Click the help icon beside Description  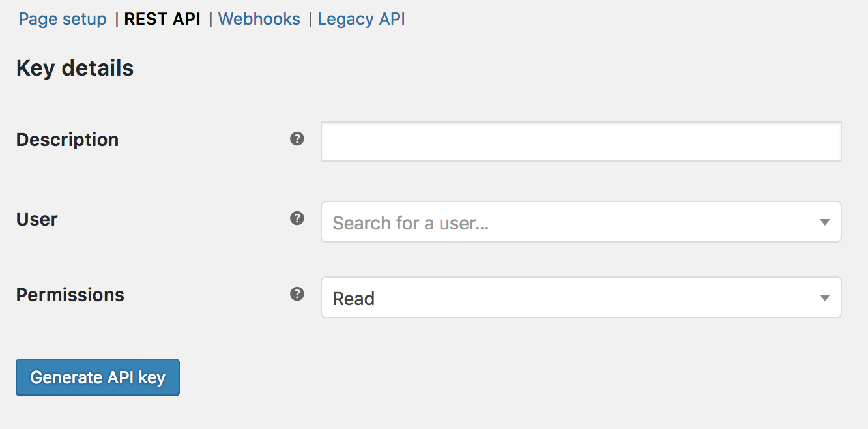(x=297, y=139)
